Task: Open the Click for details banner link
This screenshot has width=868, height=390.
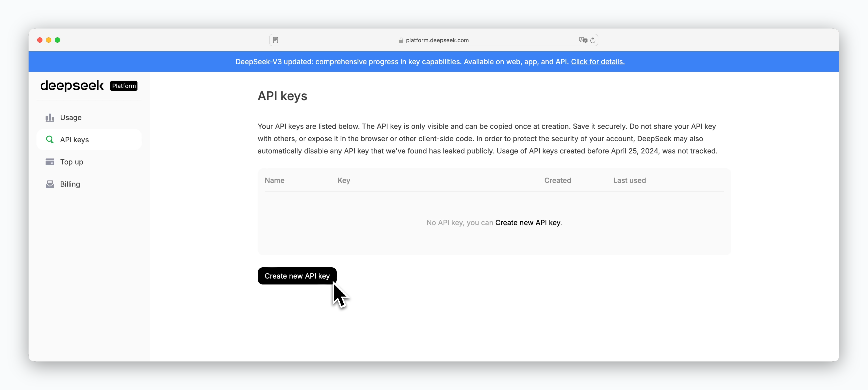Action: pyautogui.click(x=598, y=62)
